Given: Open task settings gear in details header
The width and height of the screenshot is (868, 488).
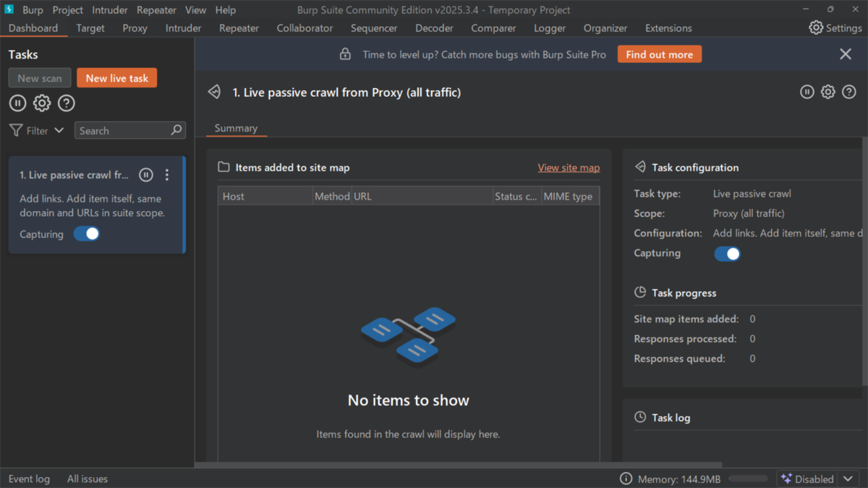Looking at the screenshot, I should click(828, 92).
